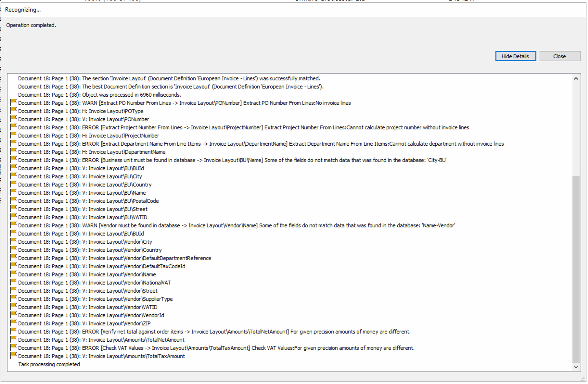Screen dimensions: 588x384
Task: Select the Vendor\DefaultTaxCodeId log entry
Action: (102, 266)
